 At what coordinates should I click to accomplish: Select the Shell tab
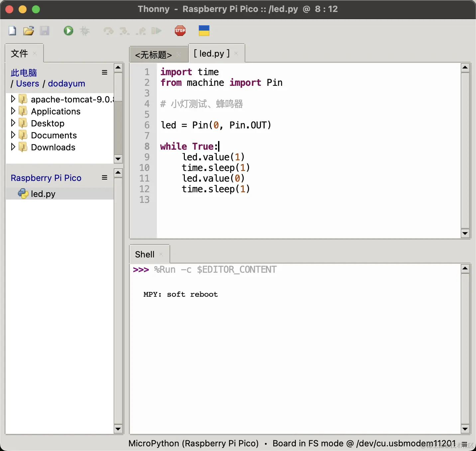click(x=145, y=254)
